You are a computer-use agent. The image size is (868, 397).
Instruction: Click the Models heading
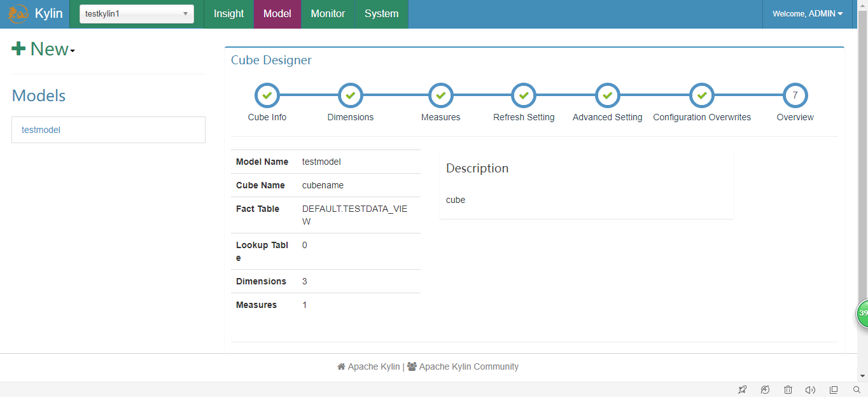tap(39, 95)
